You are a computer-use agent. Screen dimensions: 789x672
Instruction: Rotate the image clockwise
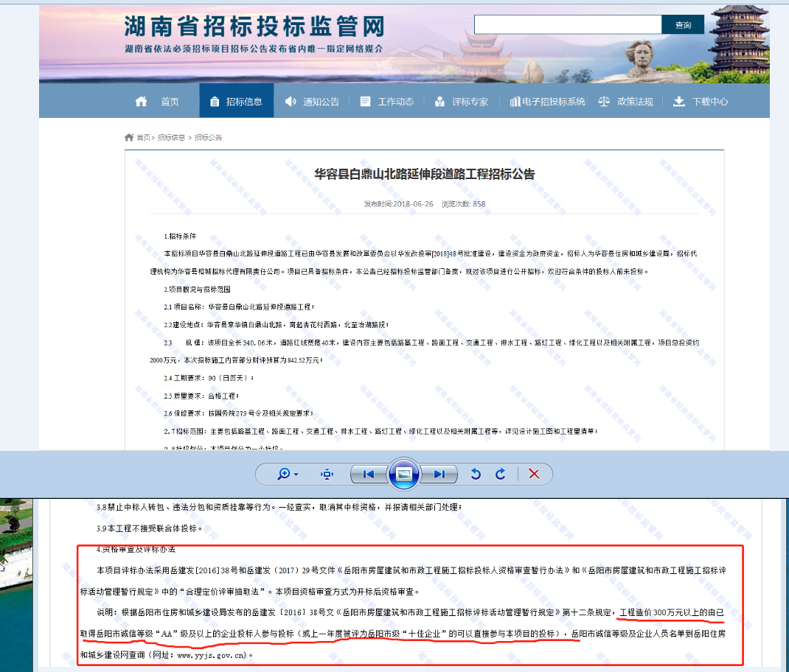click(x=500, y=474)
